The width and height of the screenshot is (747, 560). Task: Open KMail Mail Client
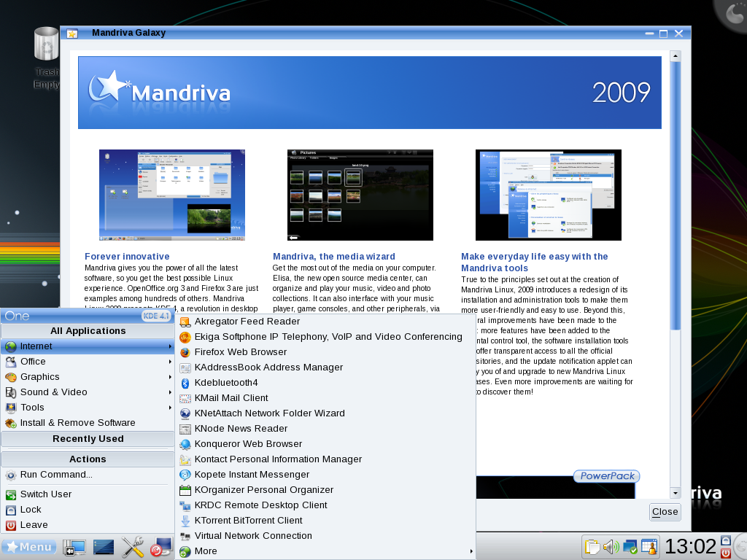click(326, 397)
